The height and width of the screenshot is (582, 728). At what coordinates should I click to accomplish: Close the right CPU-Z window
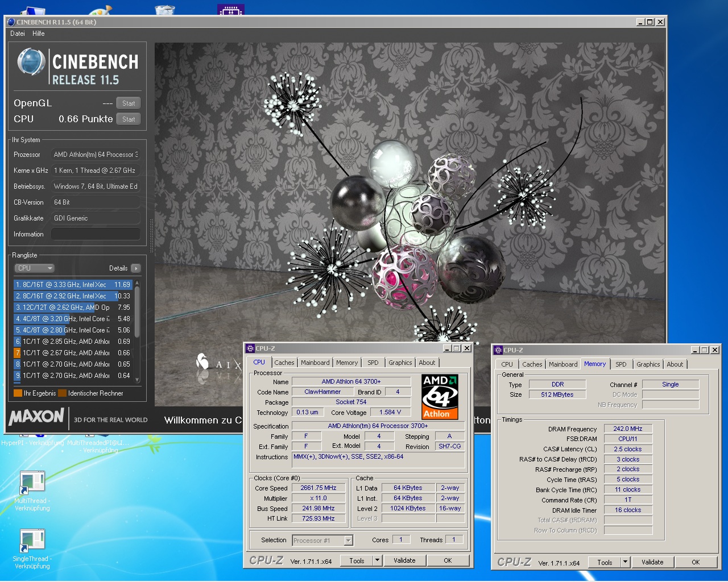tap(715, 350)
